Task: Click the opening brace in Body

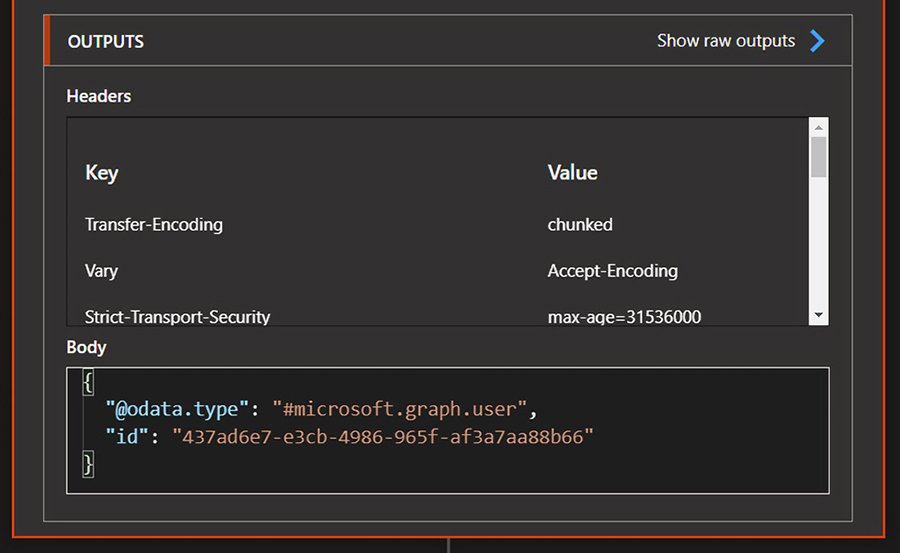Action: [x=88, y=382]
